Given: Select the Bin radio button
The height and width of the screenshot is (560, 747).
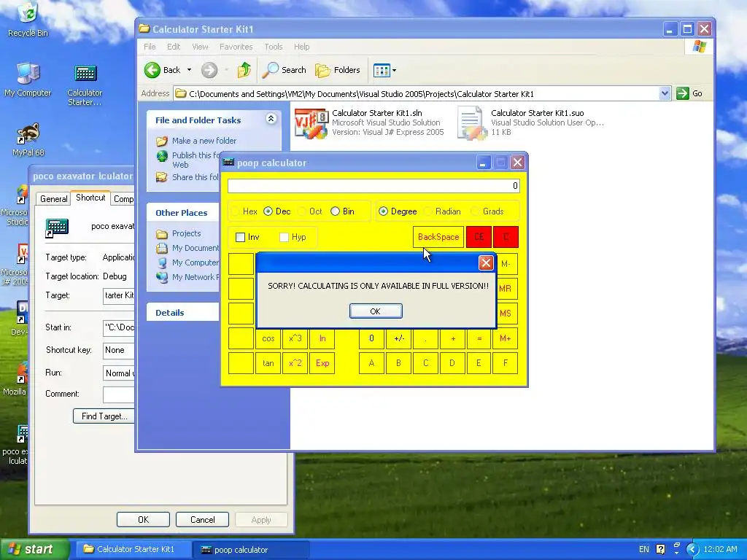Looking at the screenshot, I should [336, 211].
